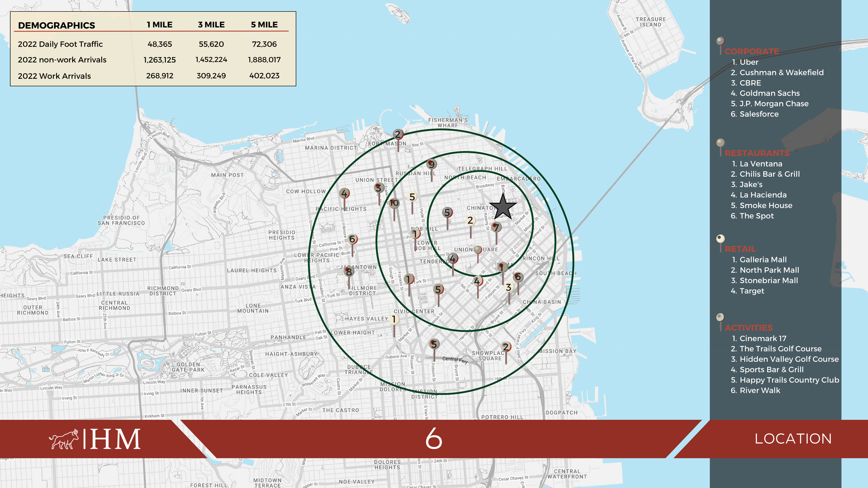
Task: Click 'Salesforce' legend entry
Action: [x=759, y=114]
